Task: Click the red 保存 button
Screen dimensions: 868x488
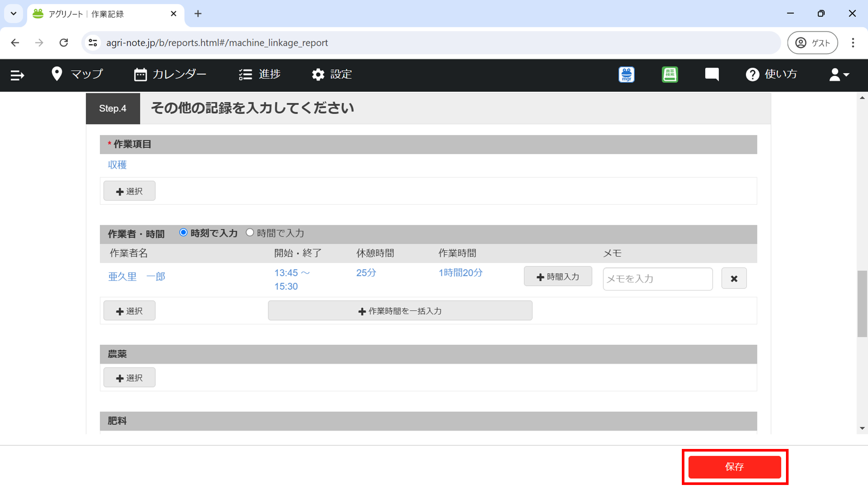Action: (734, 467)
